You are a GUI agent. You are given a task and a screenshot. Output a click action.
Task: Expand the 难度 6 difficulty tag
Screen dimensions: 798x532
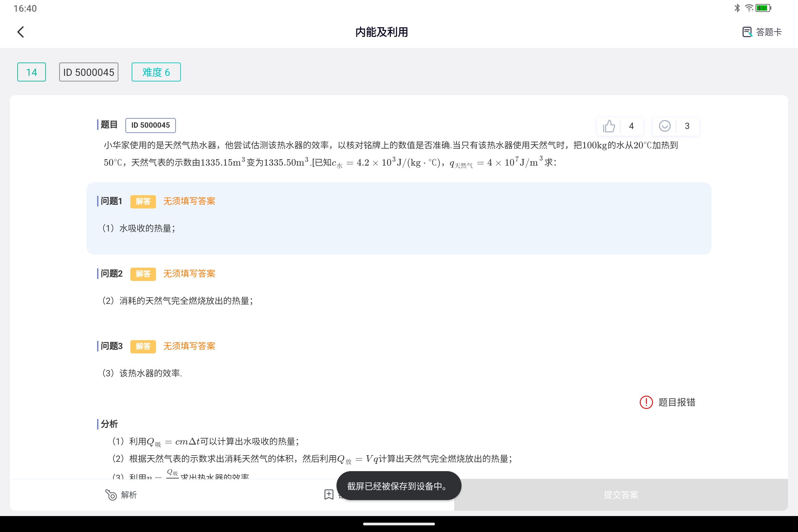pyautogui.click(x=156, y=72)
